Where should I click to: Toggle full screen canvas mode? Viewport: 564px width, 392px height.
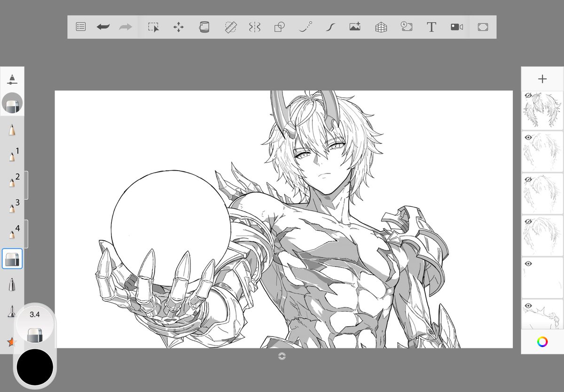click(x=483, y=27)
